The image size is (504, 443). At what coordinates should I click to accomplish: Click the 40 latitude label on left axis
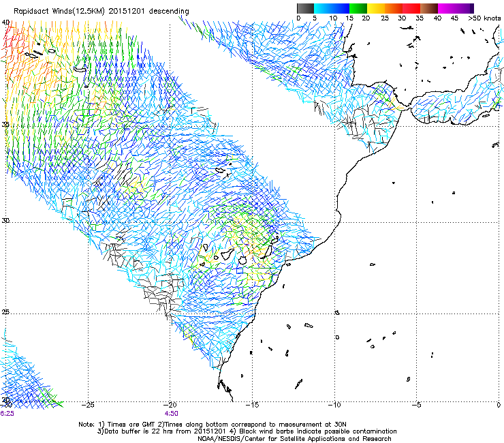pyautogui.click(x=5, y=22)
